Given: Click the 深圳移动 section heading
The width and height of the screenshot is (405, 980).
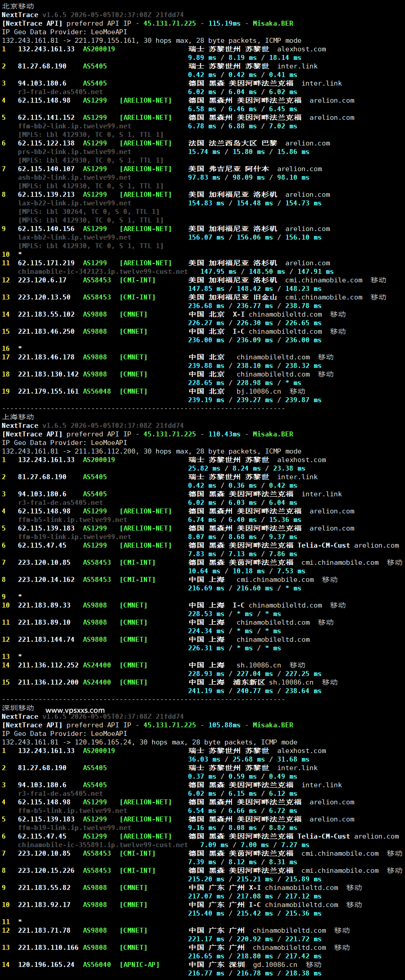Looking at the screenshot, I should (x=18, y=708).
